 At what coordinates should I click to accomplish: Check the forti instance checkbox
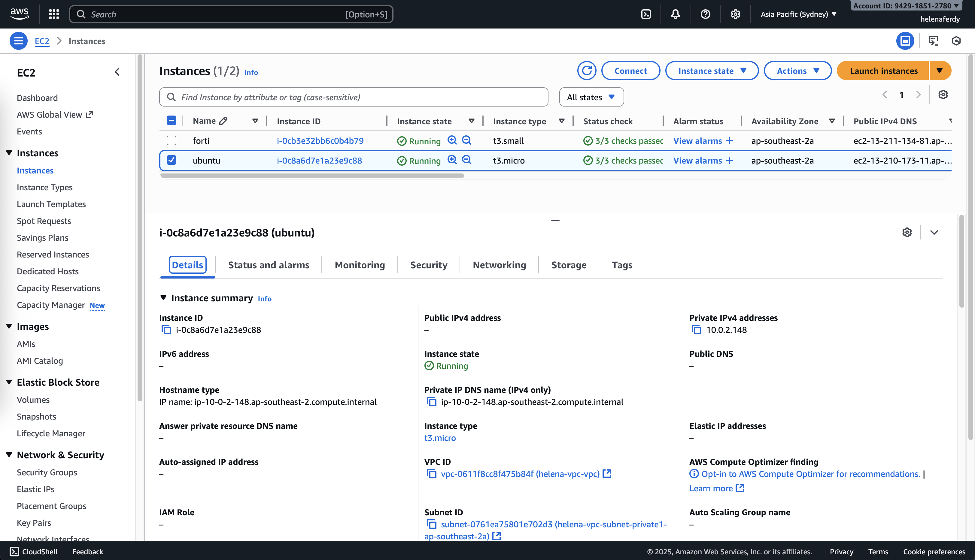click(172, 140)
